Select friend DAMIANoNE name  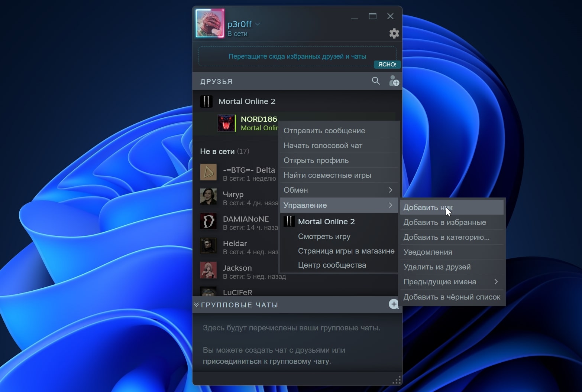[x=246, y=219]
